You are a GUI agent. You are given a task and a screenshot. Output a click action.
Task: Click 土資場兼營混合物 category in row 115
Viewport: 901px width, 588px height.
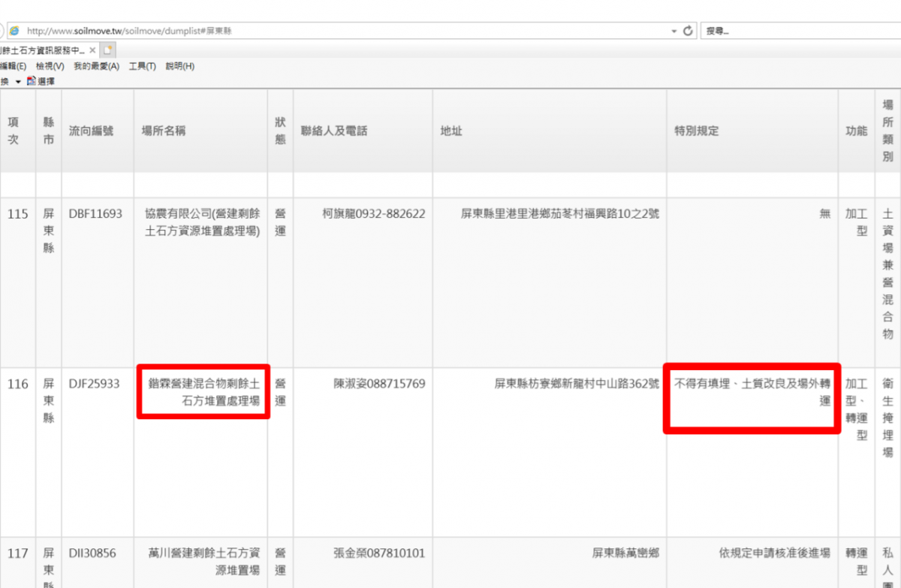pos(887,274)
